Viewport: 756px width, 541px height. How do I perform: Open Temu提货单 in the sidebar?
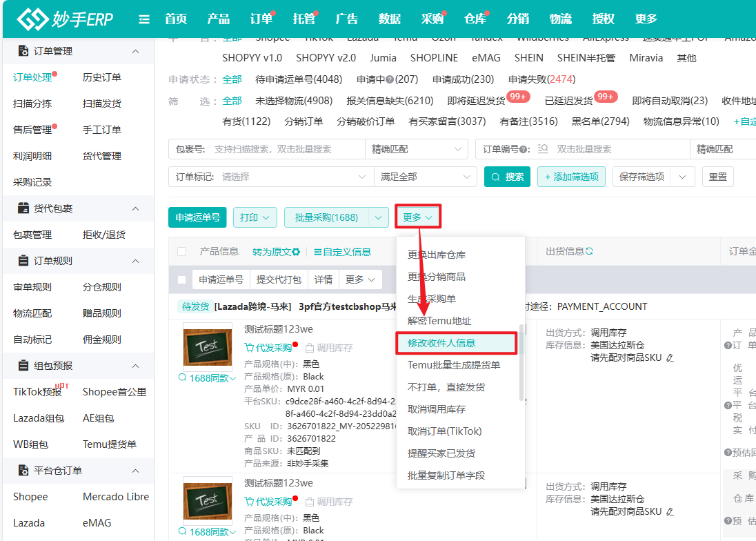110,444
